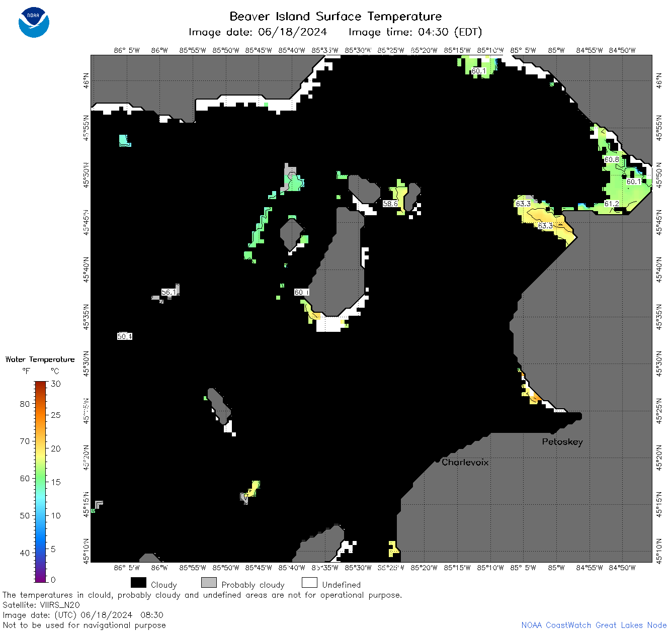Click the Image time: 04:30 (EDT) text
Screen dimensions: 672x633
(x=415, y=32)
